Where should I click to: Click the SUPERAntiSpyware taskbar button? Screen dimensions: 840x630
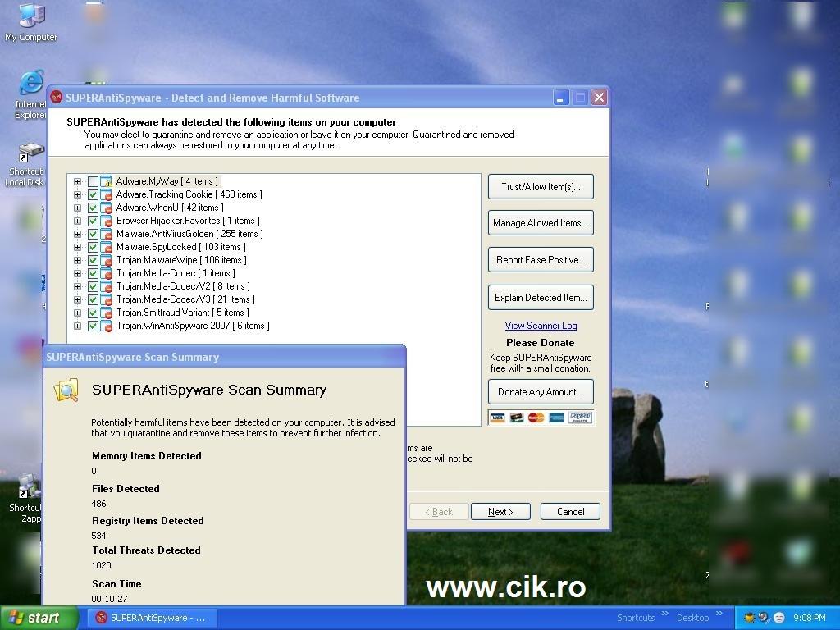point(152,618)
